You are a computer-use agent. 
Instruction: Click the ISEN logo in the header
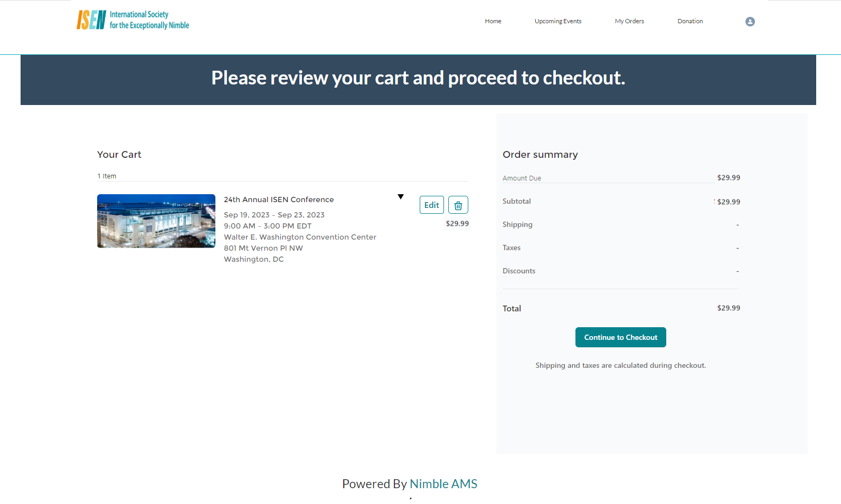click(x=133, y=20)
